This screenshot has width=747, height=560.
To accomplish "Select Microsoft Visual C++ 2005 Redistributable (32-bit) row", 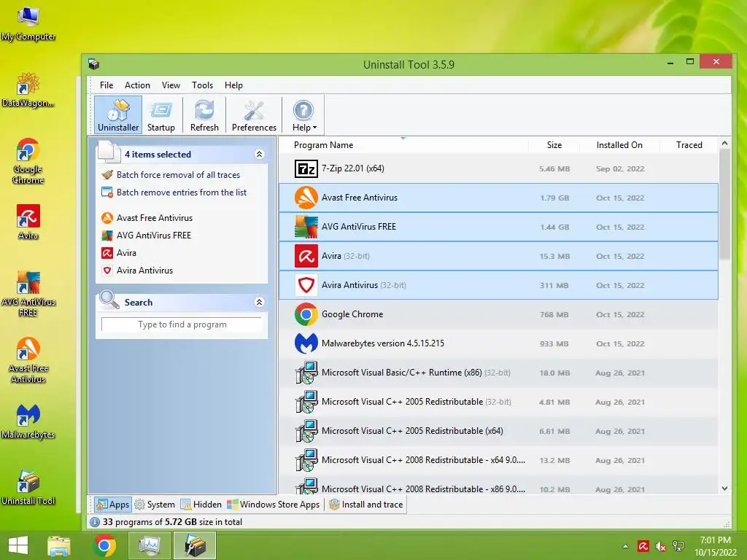I will pyautogui.click(x=498, y=402).
